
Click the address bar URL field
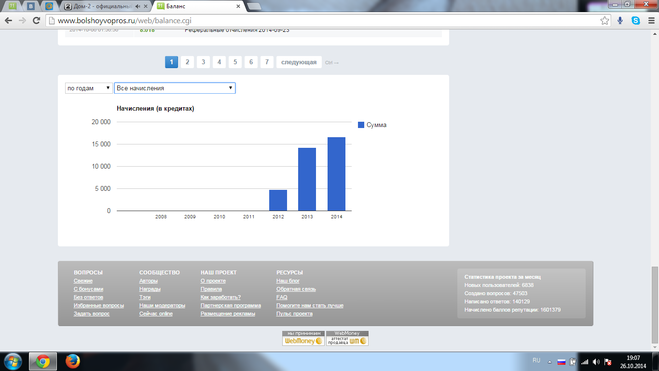click(324, 21)
